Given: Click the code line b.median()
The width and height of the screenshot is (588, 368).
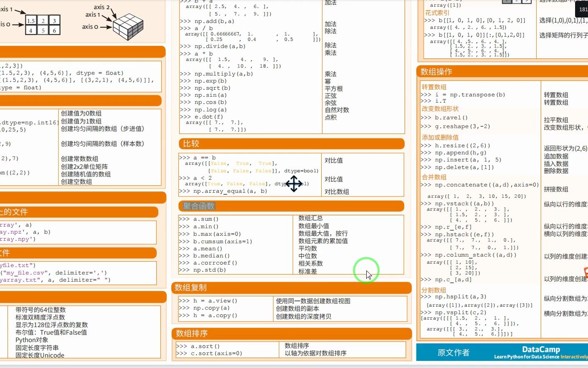Looking at the screenshot, I should click(x=204, y=256).
